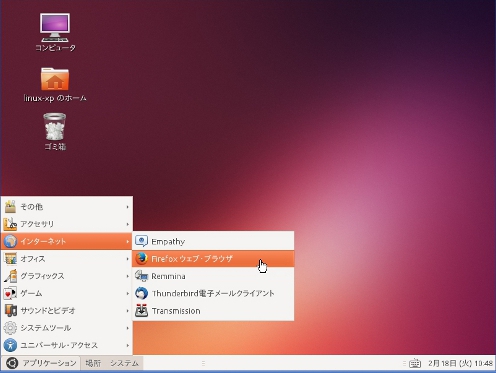Screen dimensions: 496x373
Task: Click the その他 category icon
Action: (10, 207)
